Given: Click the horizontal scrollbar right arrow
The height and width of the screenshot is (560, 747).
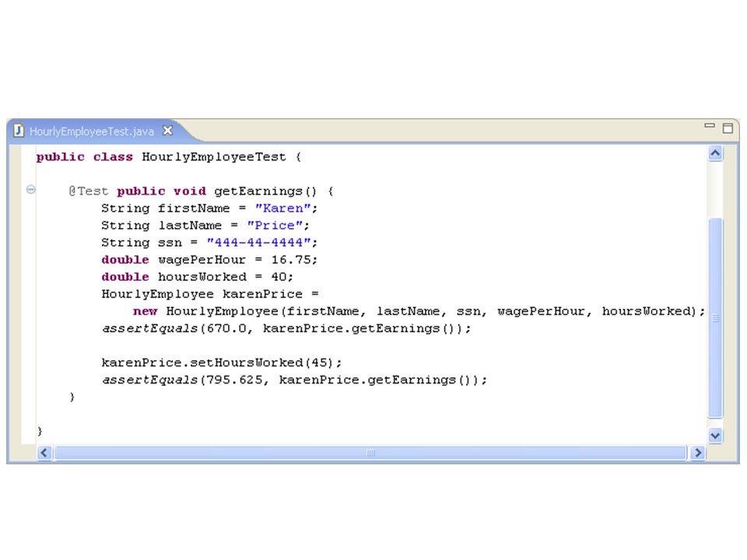Looking at the screenshot, I should coord(698,453).
